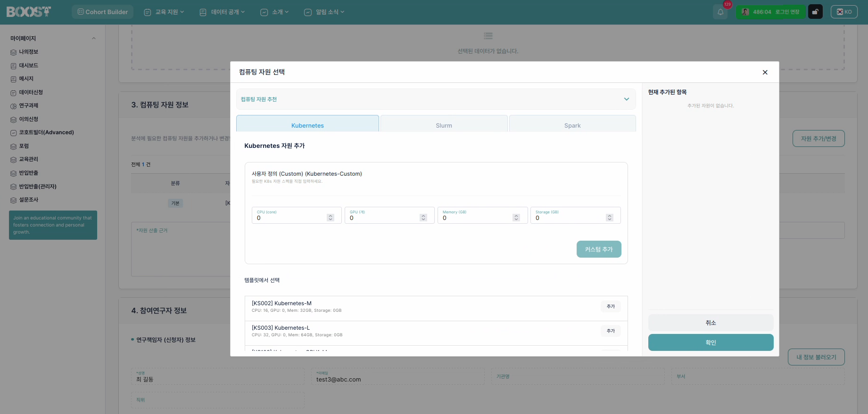868x414 pixels.
Task: Click the user avatar icon in header
Action: click(745, 12)
